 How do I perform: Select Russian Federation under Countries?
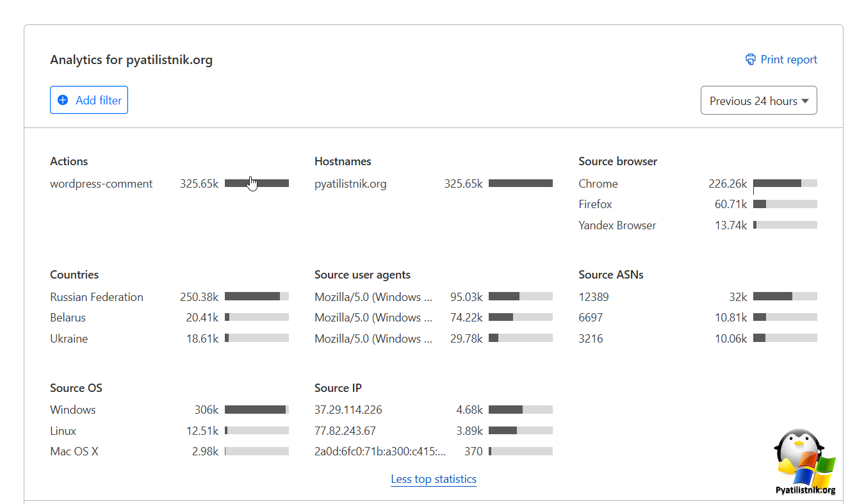(x=97, y=297)
